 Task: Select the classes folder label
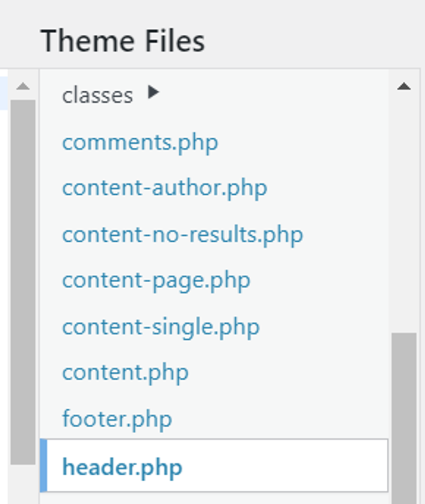point(97,96)
